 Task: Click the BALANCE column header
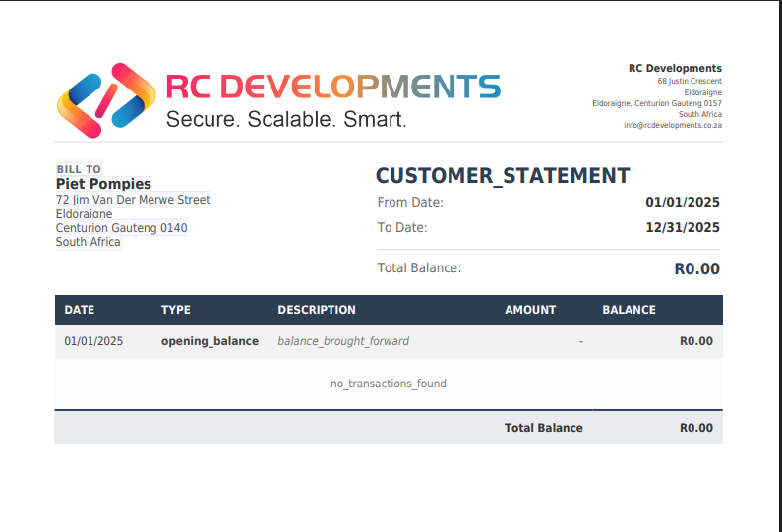pos(629,310)
